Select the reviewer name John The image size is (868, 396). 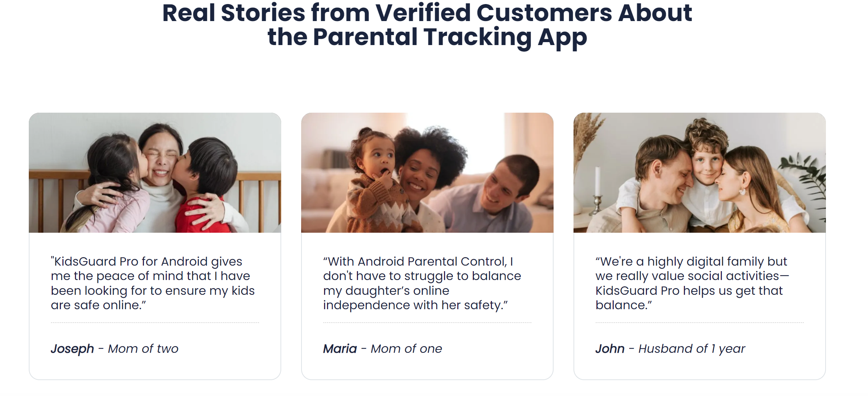pyautogui.click(x=610, y=349)
